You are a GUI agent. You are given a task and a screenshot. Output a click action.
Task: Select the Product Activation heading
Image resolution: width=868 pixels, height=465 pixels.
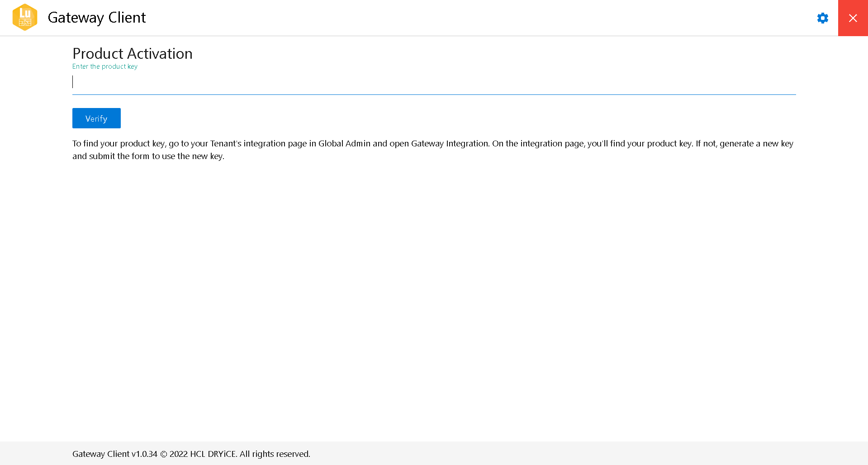point(132,53)
